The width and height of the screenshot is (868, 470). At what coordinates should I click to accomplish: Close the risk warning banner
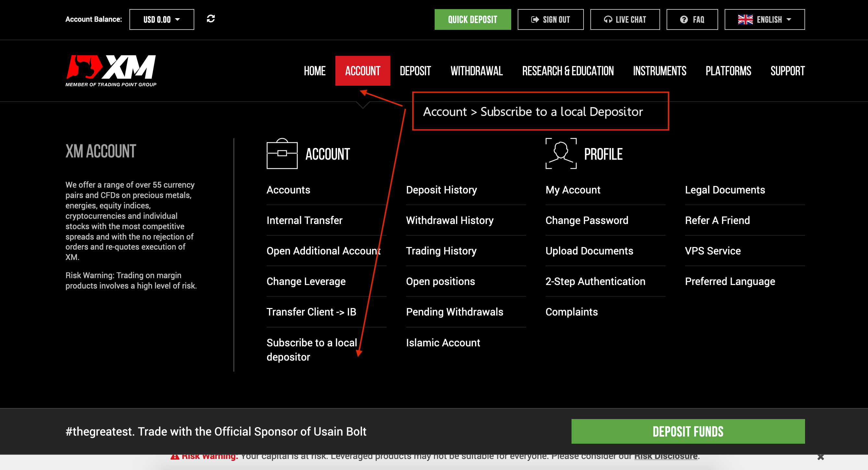click(x=821, y=457)
